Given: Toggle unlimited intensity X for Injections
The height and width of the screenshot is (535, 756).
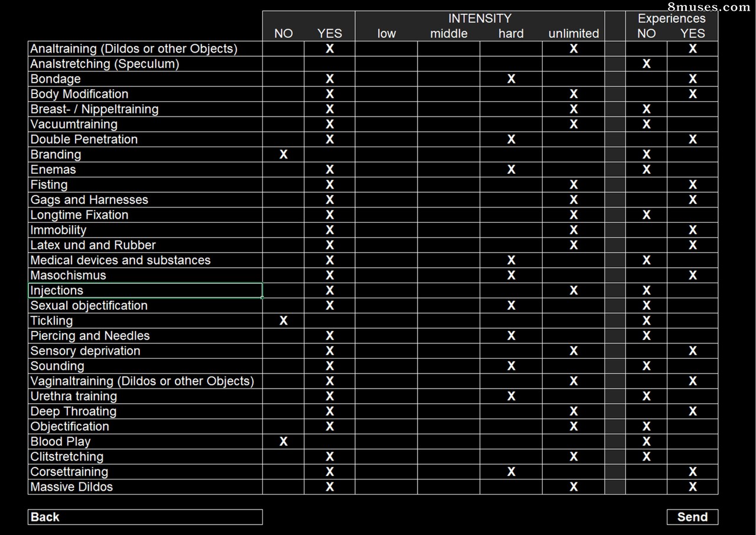Looking at the screenshot, I should [573, 290].
